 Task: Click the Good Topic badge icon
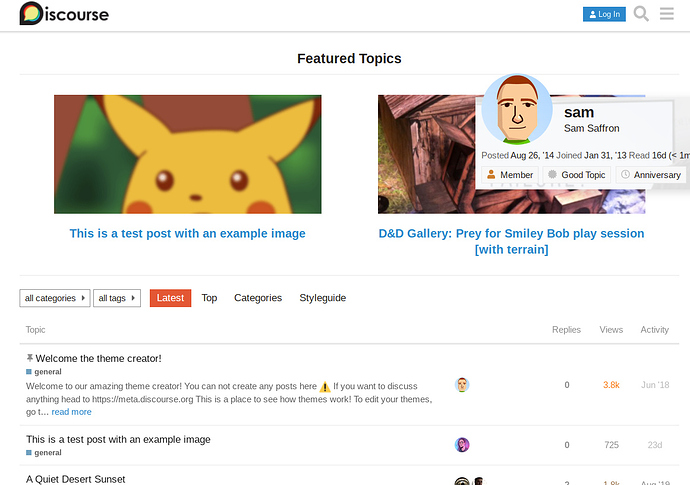552,174
